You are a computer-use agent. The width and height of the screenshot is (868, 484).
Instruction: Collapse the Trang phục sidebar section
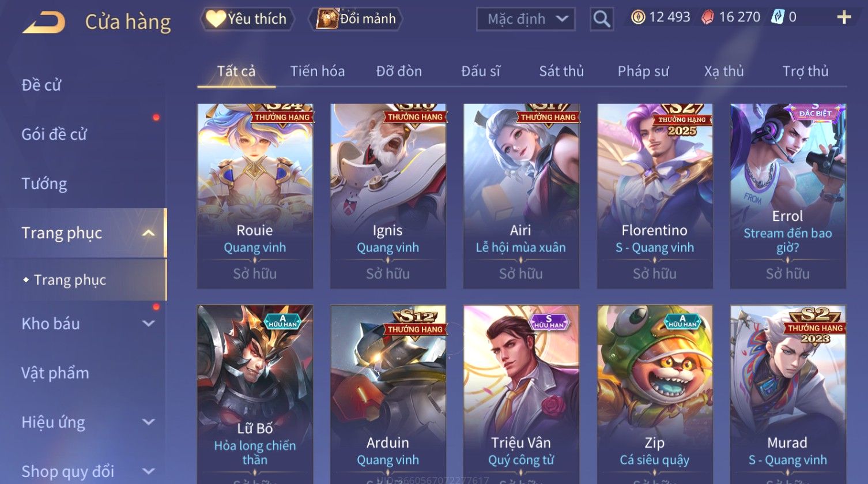click(x=149, y=233)
